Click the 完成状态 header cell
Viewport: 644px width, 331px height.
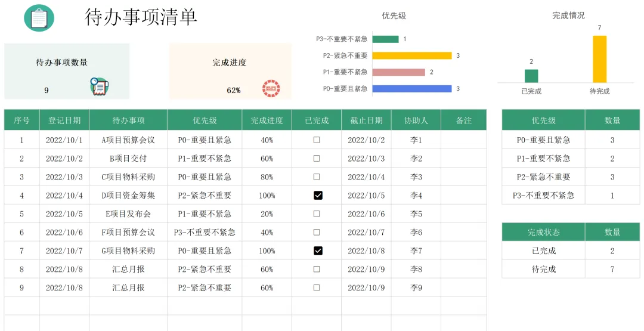point(543,232)
